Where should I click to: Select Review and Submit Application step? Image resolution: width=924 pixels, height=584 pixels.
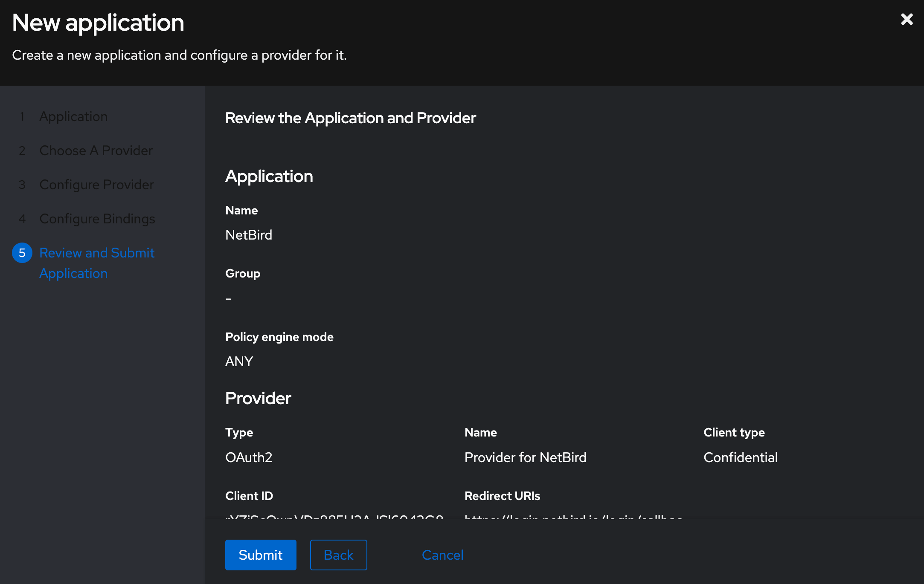(97, 263)
